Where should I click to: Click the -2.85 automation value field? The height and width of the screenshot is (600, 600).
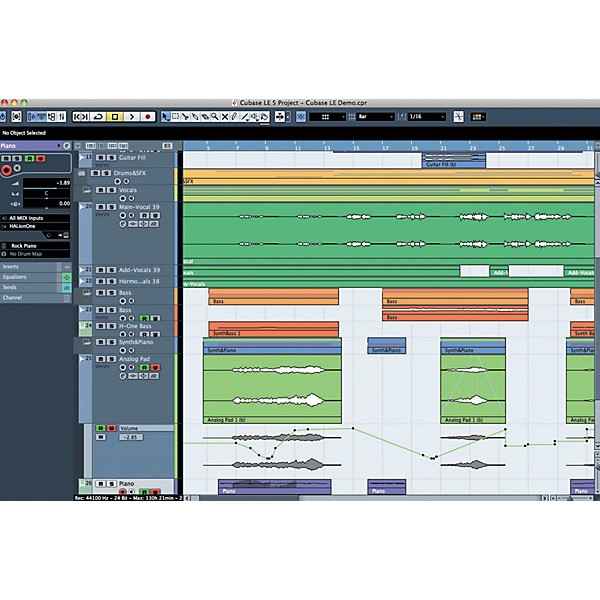[x=131, y=437]
